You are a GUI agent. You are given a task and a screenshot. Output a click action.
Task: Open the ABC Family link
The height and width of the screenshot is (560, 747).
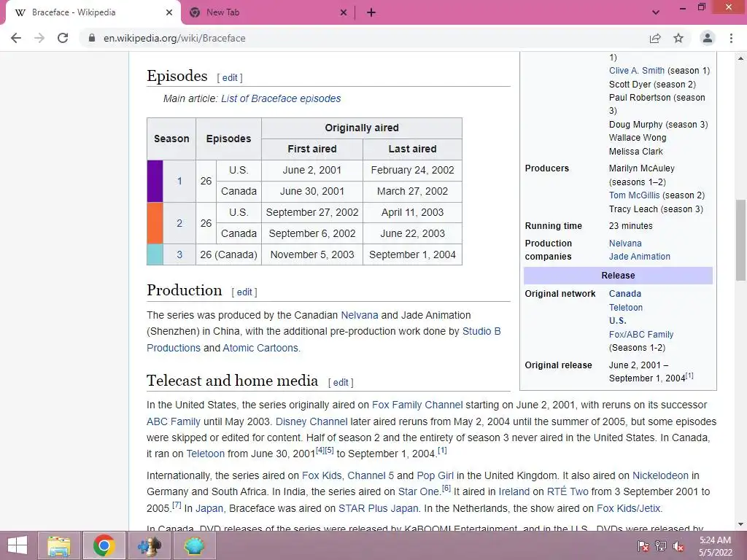pyautogui.click(x=174, y=421)
